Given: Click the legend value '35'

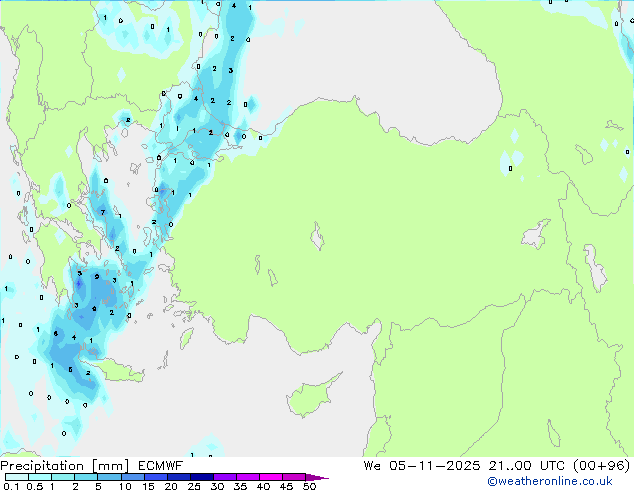Looking at the screenshot, I should 240,486.
